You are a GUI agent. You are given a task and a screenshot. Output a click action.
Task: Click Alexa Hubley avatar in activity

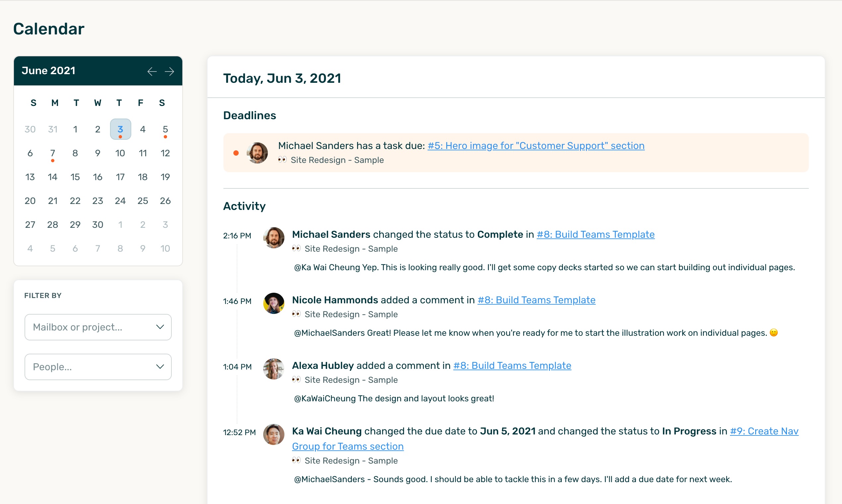pyautogui.click(x=273, y=369)
